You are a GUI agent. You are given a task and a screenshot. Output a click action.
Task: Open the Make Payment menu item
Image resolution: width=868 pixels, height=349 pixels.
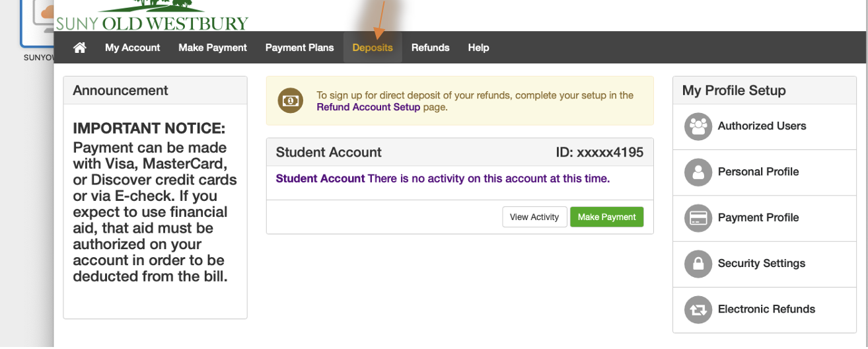tap(213, 48)
